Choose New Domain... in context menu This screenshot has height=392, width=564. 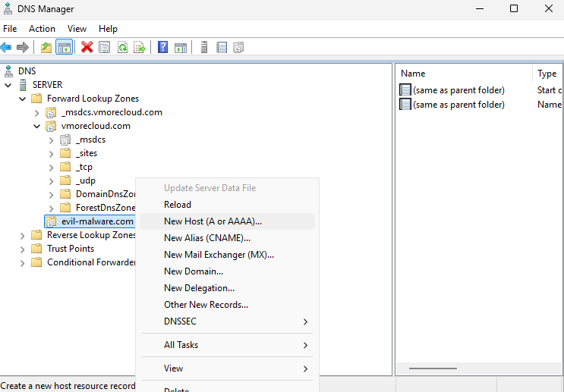[x=227, y=271]
